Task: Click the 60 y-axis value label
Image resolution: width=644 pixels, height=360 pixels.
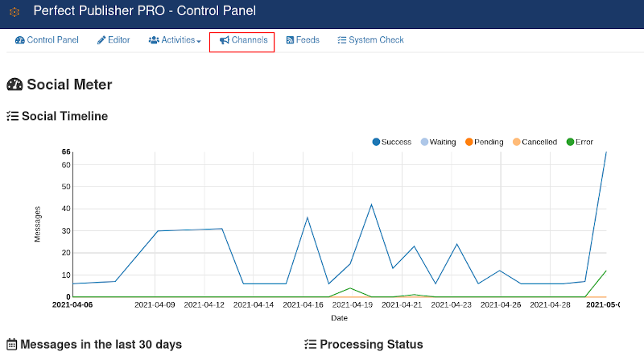Action: (66, 165)
